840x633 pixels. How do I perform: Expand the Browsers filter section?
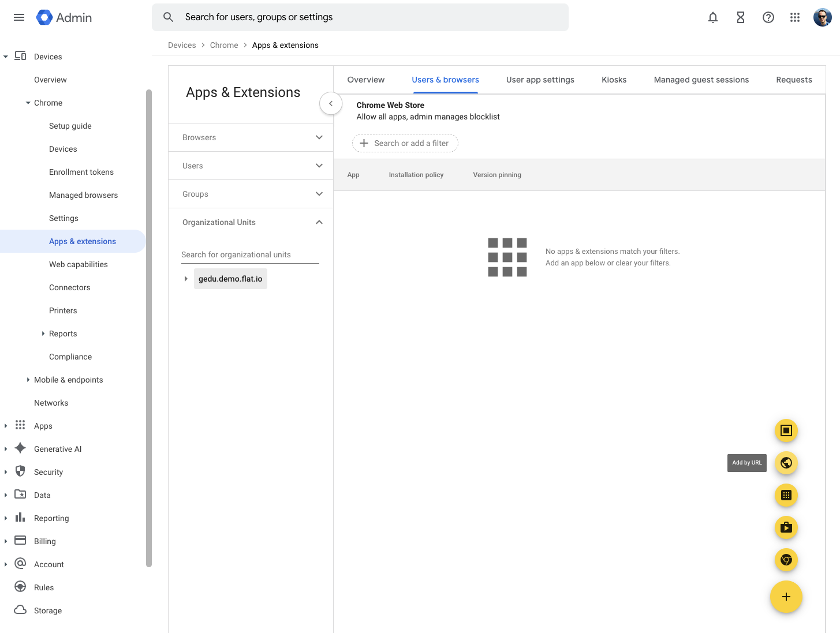pos(319,137)
